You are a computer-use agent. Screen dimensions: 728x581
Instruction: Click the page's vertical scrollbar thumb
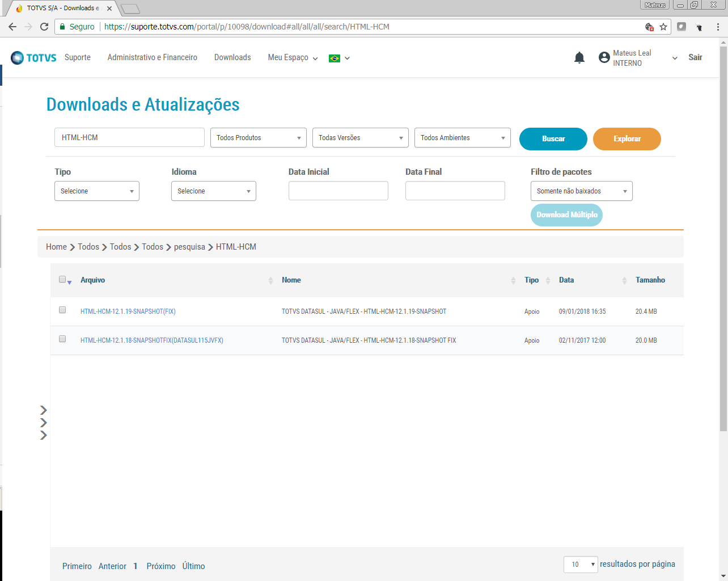[x=723, y=238]
